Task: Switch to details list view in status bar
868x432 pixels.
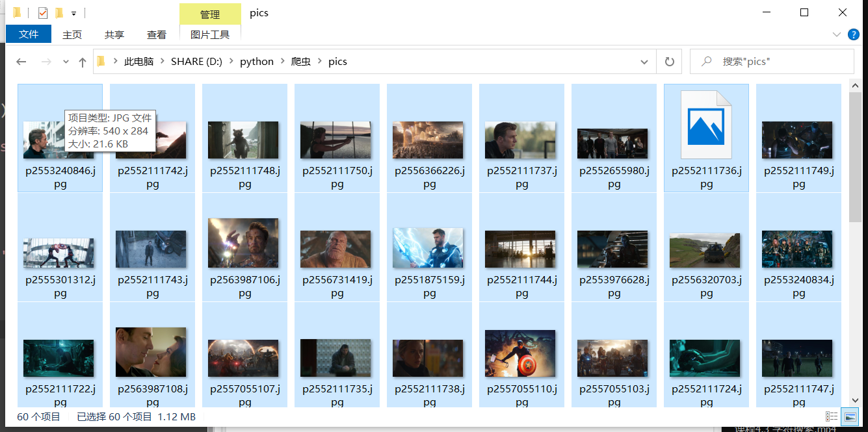Action: [831, 416]
